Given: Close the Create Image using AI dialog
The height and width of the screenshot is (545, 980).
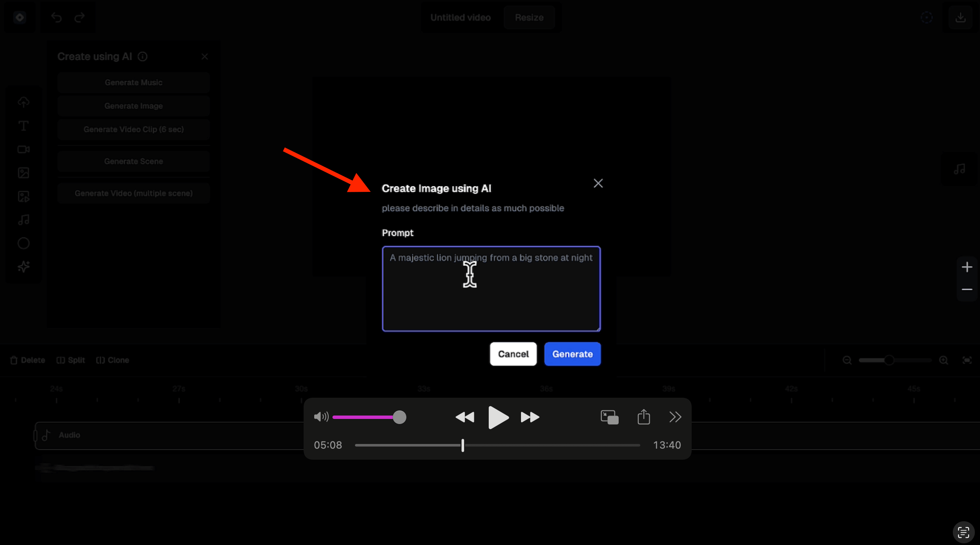Looking at the screenshot, I should (x=598, y=183).
